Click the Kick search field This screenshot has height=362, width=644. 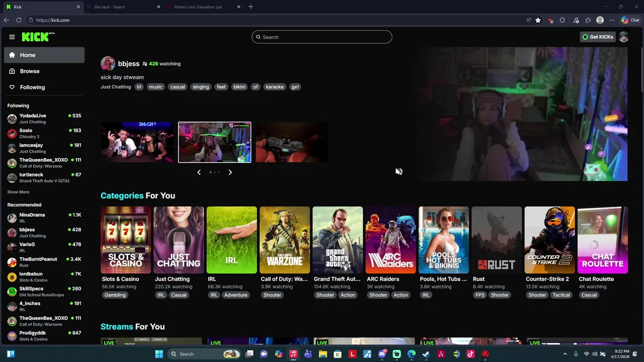[322, 37]
